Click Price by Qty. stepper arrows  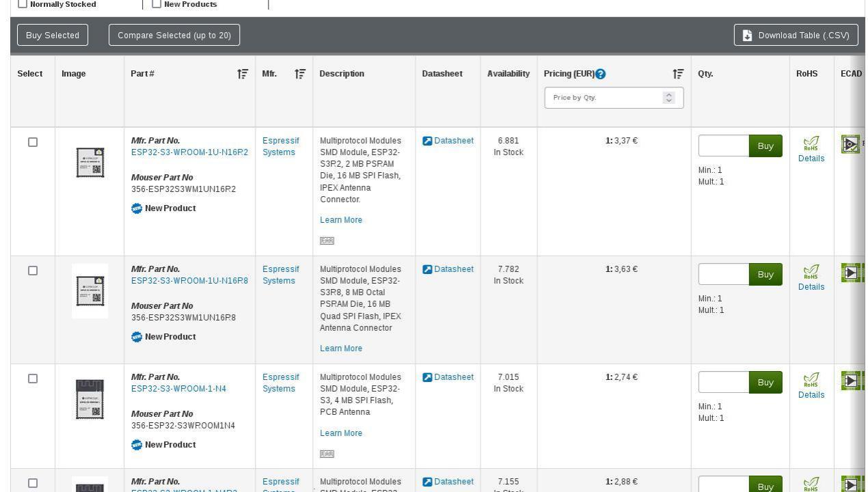coord(669,98)
